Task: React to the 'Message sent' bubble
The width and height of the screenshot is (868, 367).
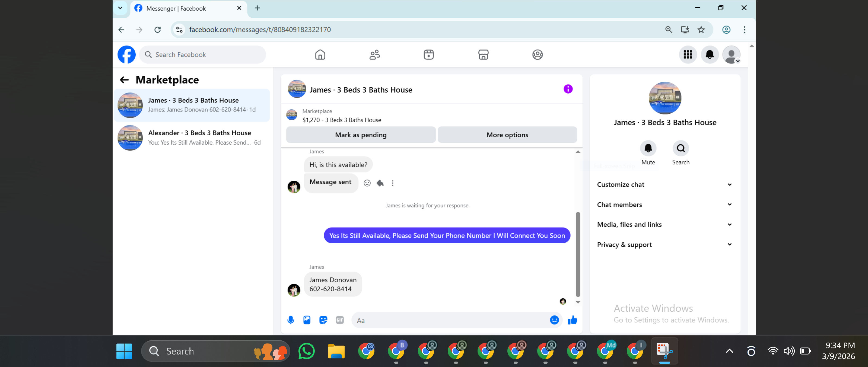Action: [x=367, y=183]
